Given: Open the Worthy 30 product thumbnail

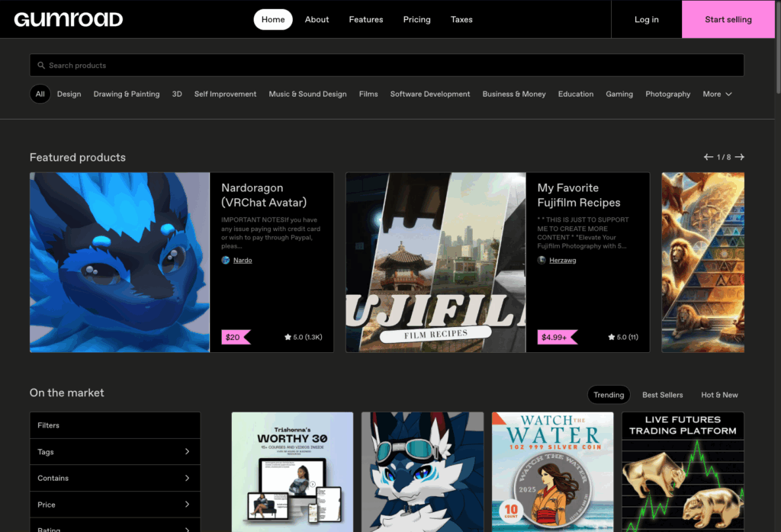Looking at the screenshot, I should (x=292, y=472).
